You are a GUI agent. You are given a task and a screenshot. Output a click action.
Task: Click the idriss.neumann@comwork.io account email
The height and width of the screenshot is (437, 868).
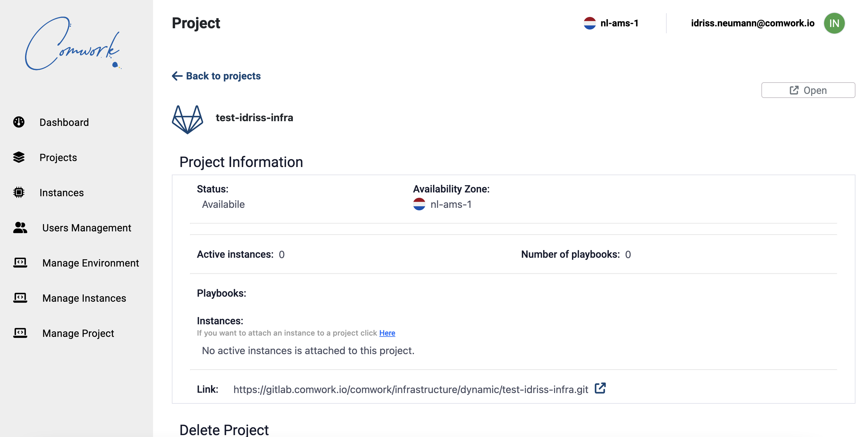753,23
